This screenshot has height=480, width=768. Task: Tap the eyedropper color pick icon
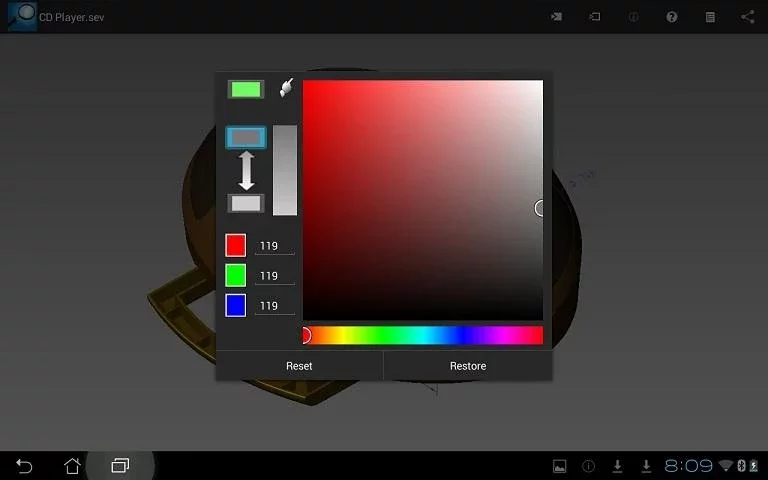[x=287, y=88]
